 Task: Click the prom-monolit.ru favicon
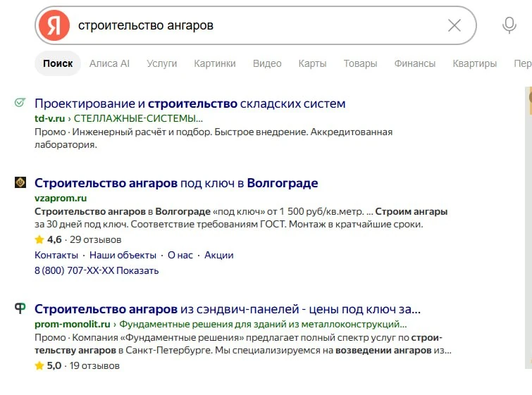[x=20, y=308]
